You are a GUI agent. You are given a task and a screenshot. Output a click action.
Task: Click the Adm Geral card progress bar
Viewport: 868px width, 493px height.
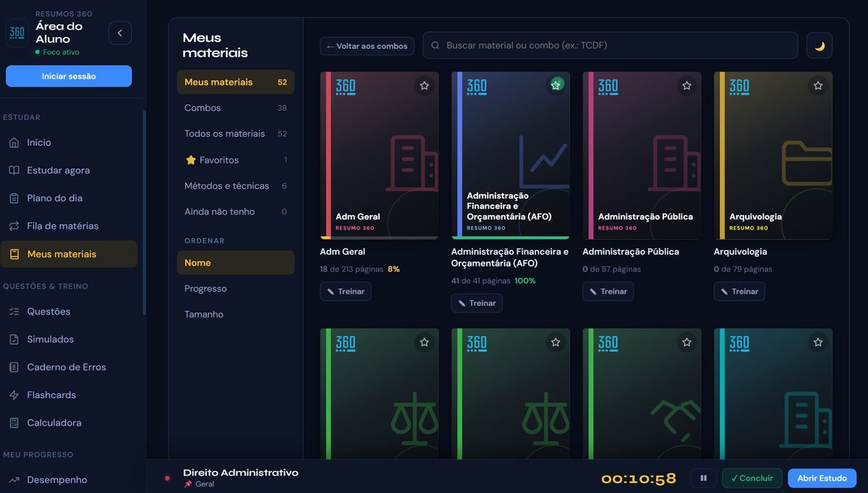point(380,237)
